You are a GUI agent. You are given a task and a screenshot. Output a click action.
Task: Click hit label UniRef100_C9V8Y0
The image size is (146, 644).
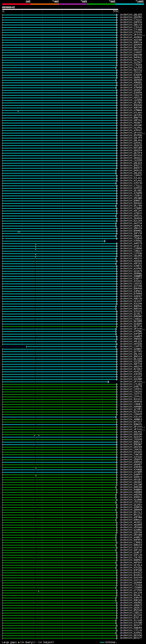[131, 389]
